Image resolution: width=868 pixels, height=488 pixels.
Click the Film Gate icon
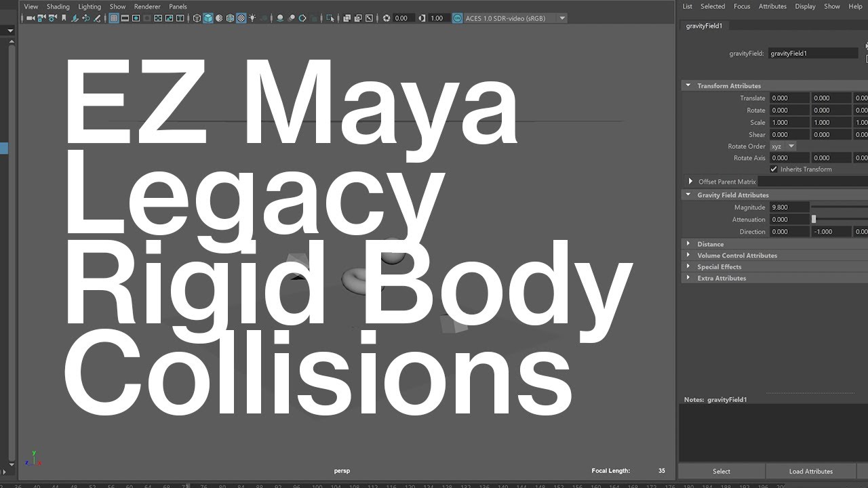pyautogui.click(x=125, y=18)
